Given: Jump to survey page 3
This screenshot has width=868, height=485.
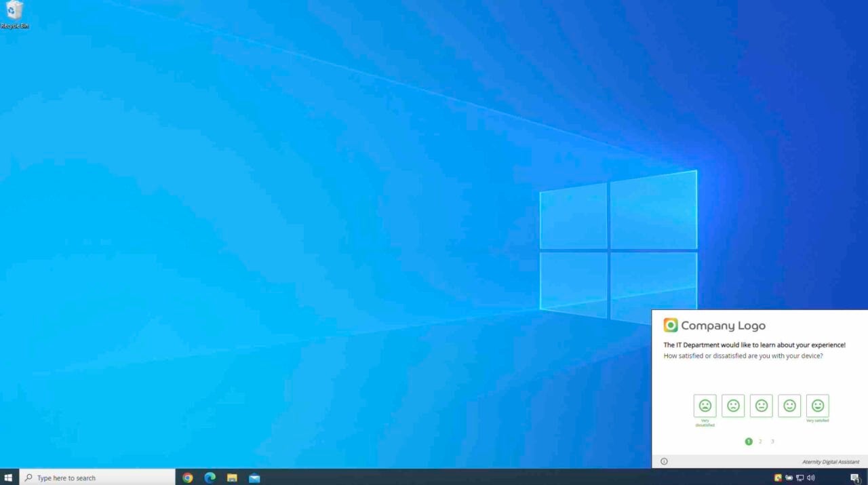Looking at the screenshot, I should (x=772, y=442).
